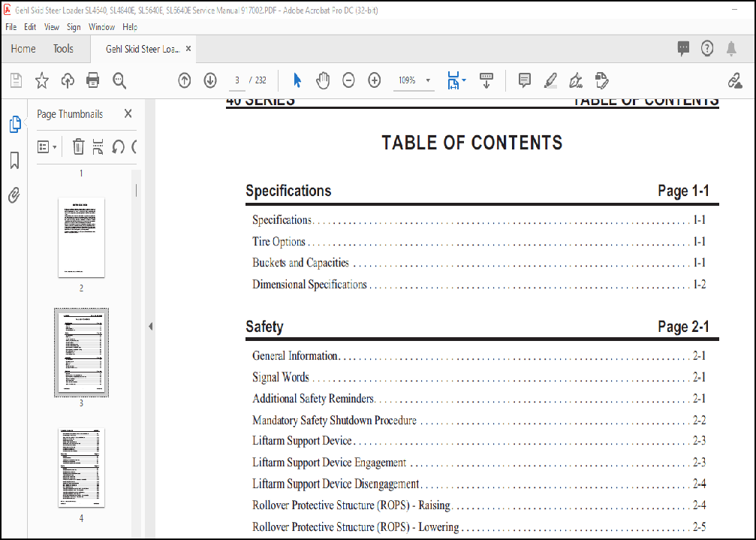Click the 109% zoom value field
This screenshot has height=540, width=756.
tap(408, 80)
